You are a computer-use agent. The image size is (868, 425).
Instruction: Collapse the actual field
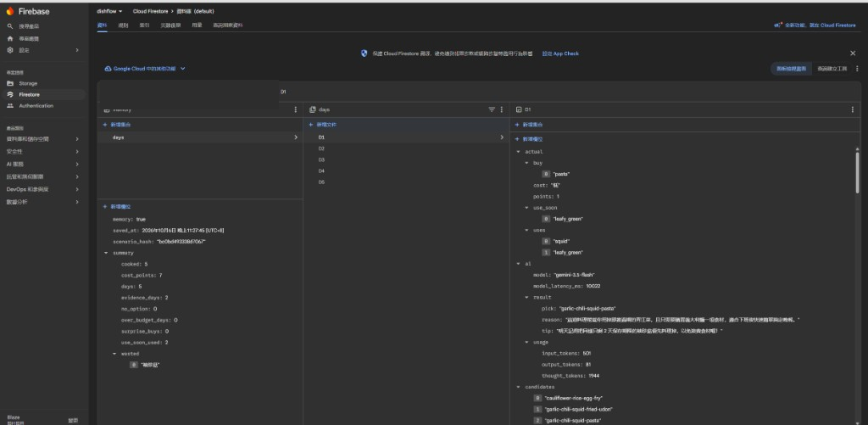[x=518, y=151]
